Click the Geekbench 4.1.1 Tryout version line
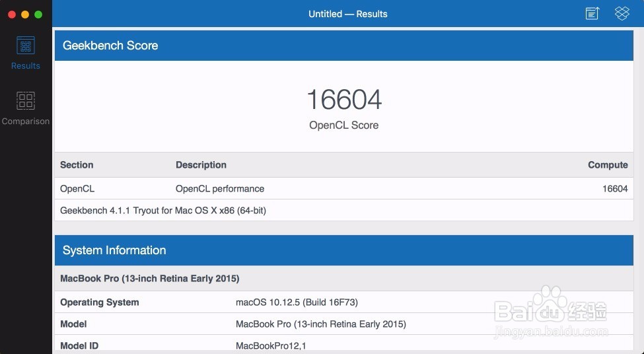The width and height of the screenshot is (644, 354). coord(163,211)
